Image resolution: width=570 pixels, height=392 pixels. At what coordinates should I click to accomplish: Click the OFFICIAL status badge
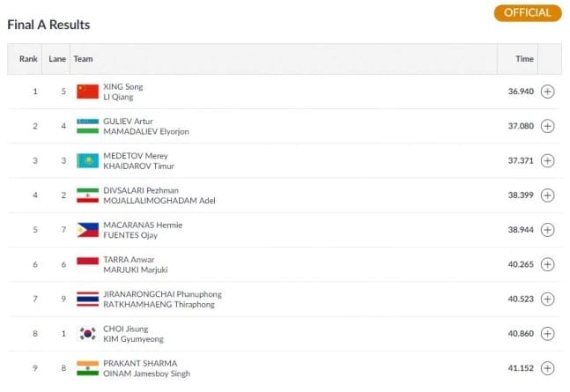(x=528, y=13)
